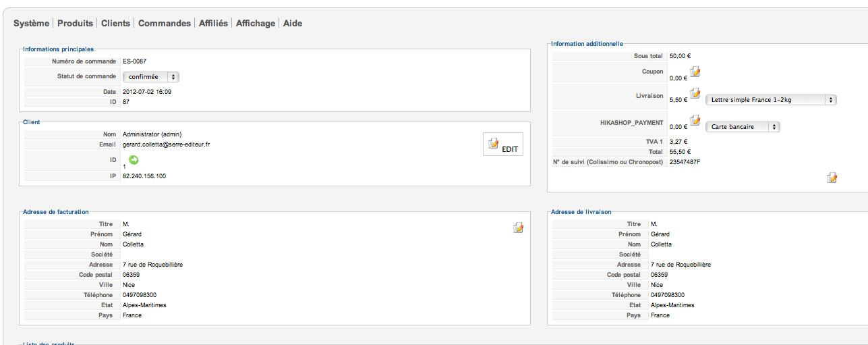Image resolution: width=868 pixels, height=345 pixels.
Task: Edit the billing address via icon
Action: [x=518, y=228]
